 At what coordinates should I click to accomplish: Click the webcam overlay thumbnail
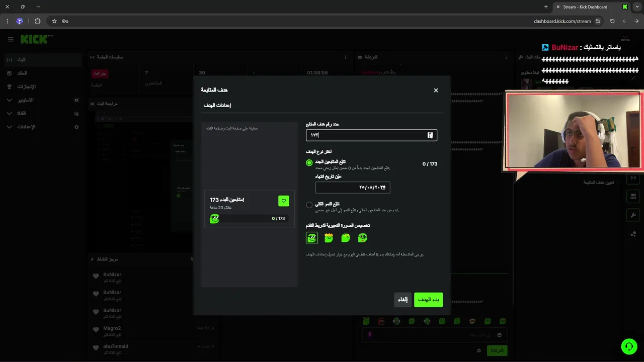click(x=574, y=131)
